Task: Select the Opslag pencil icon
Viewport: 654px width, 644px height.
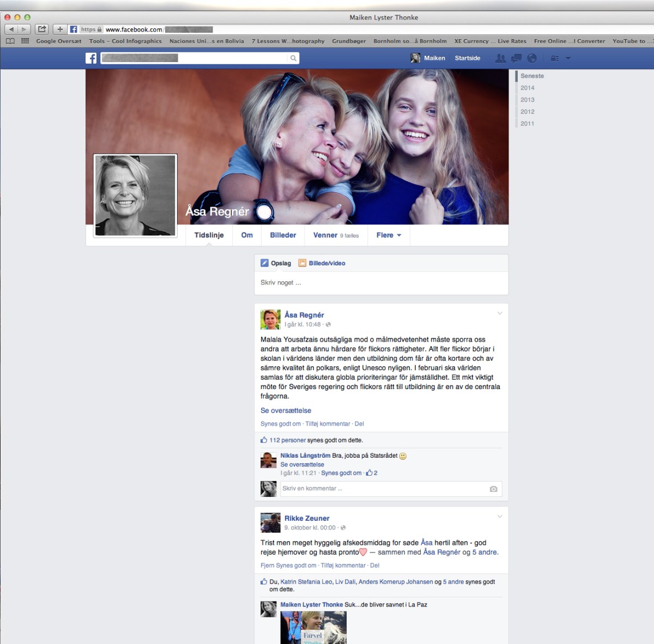Action: coord(266,263)
